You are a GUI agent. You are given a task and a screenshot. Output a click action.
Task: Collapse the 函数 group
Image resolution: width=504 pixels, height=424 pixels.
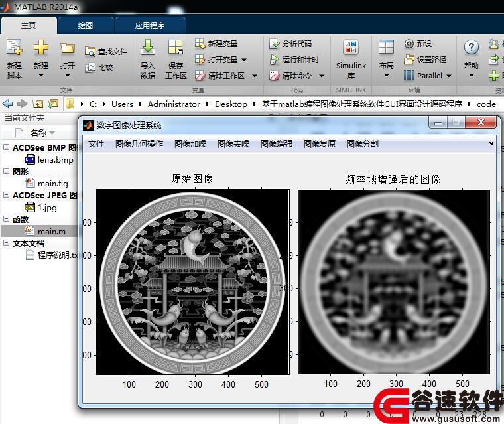point(6,219)
